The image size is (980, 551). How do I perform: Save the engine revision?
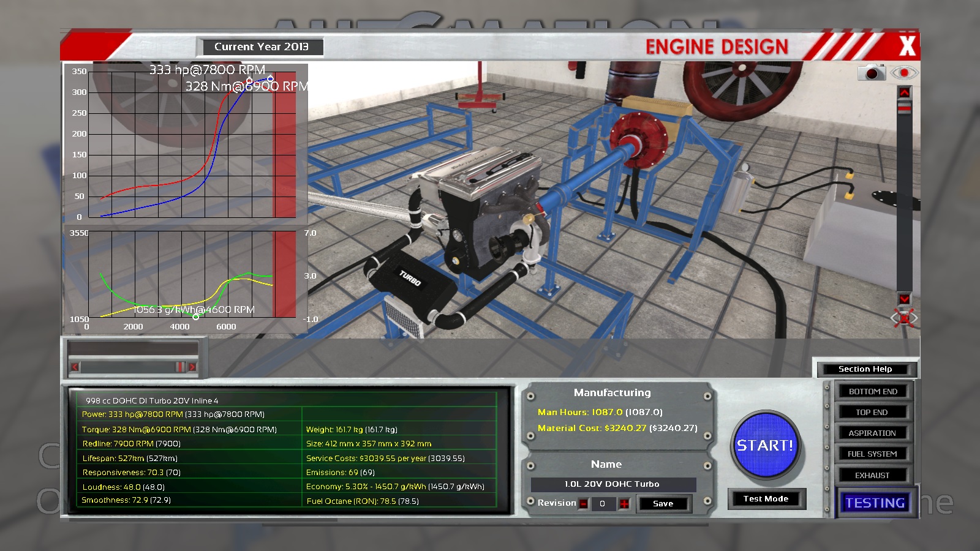[663, 504]
